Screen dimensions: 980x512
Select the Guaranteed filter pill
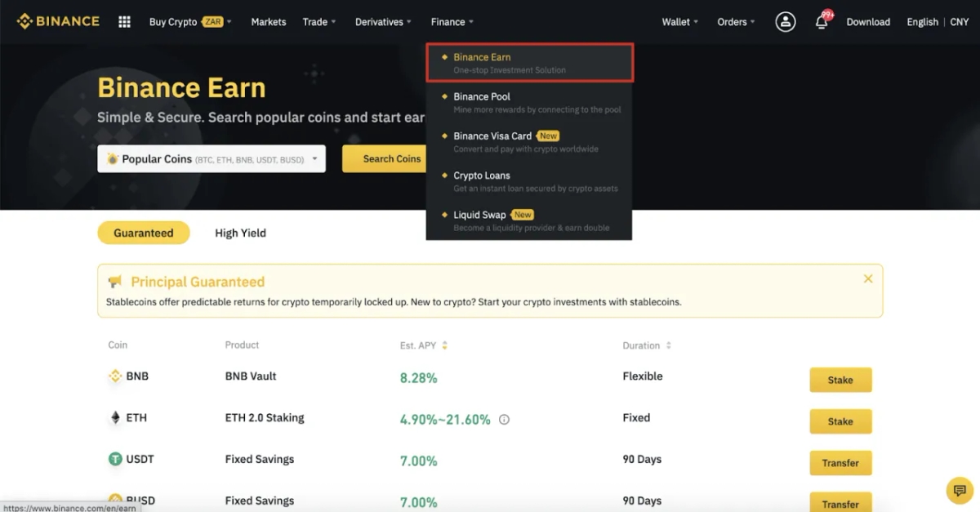144,233
